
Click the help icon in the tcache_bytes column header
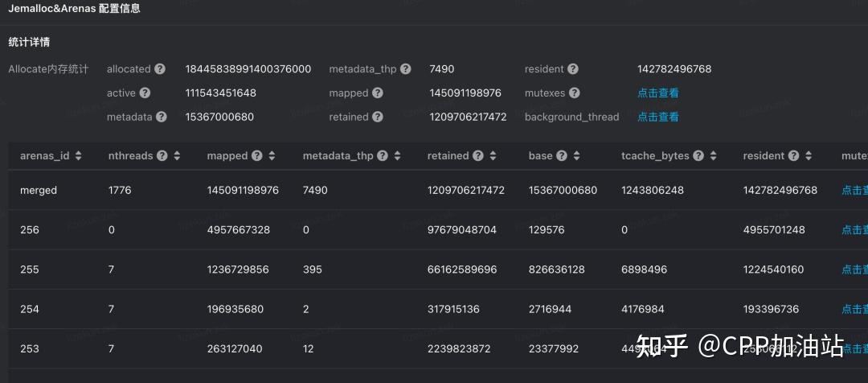[698, 156]
